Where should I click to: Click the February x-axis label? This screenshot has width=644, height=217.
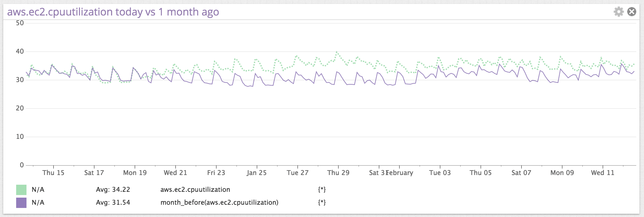[400, 173]
